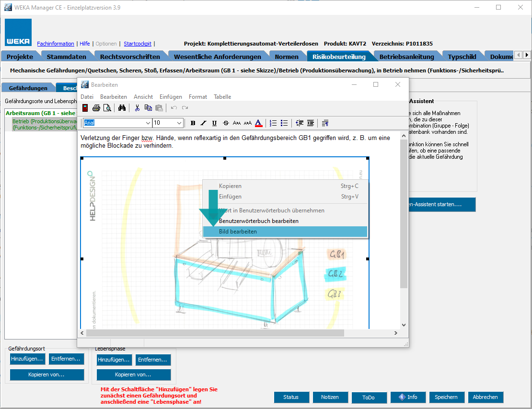Insert a numbered list

[x=274, y=123]
